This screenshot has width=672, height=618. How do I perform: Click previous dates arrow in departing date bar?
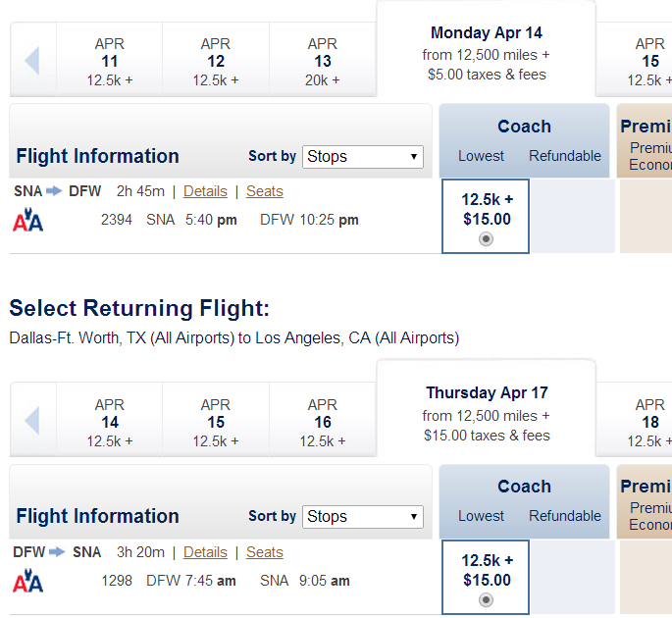tap(32, 61)
